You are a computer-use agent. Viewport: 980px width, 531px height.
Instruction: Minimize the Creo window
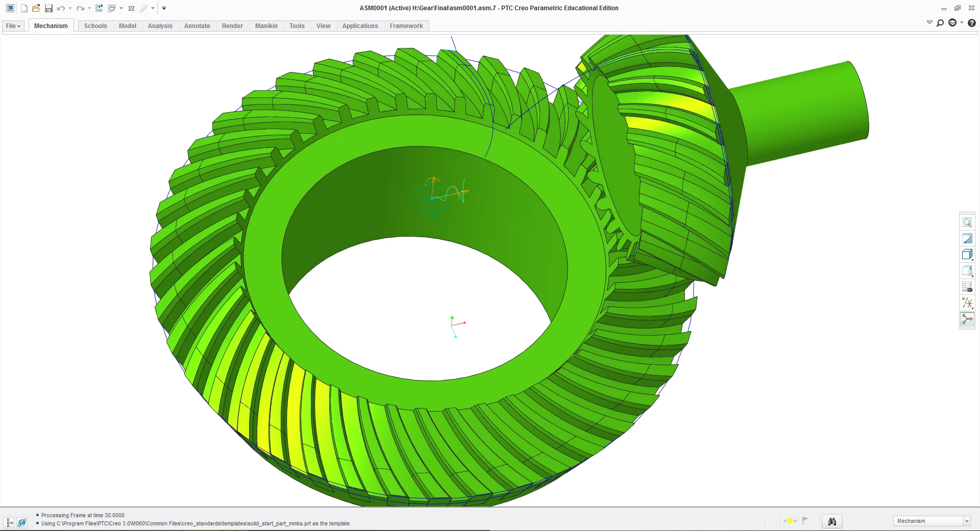pyautogui.click(x=944, y=8)
